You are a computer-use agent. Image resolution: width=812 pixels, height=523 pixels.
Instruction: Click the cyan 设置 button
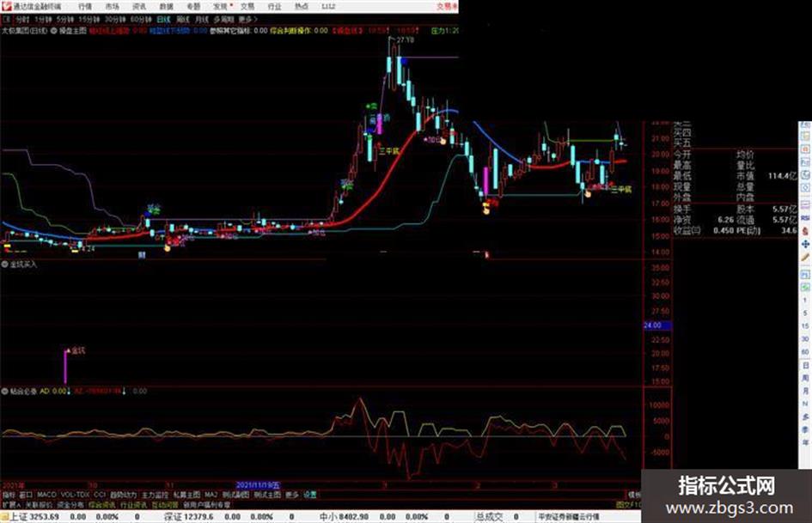click(309, 495)
